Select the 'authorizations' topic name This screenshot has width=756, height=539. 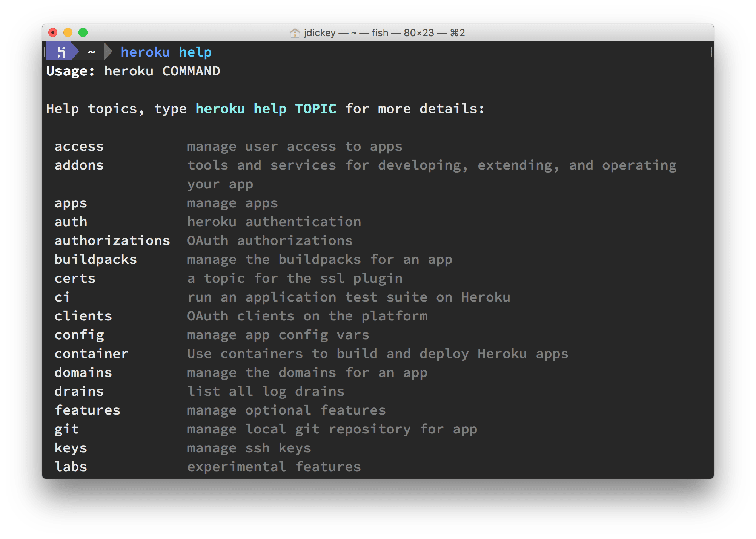[x=112, y=240]
